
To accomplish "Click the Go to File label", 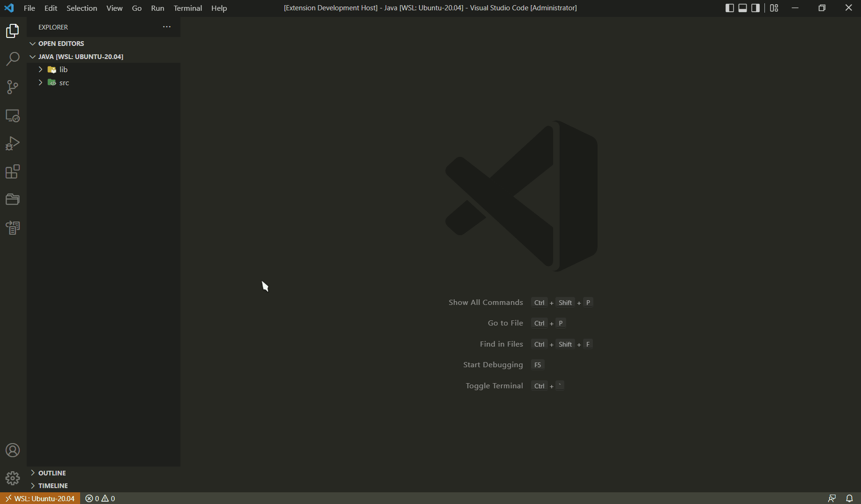I will 505,323.
